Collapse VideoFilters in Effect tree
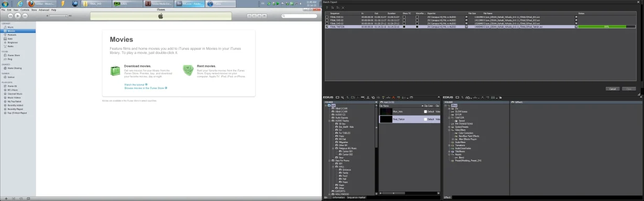Image resolution: width=644 pixels, height=201 pixels. tap(449, 130)
